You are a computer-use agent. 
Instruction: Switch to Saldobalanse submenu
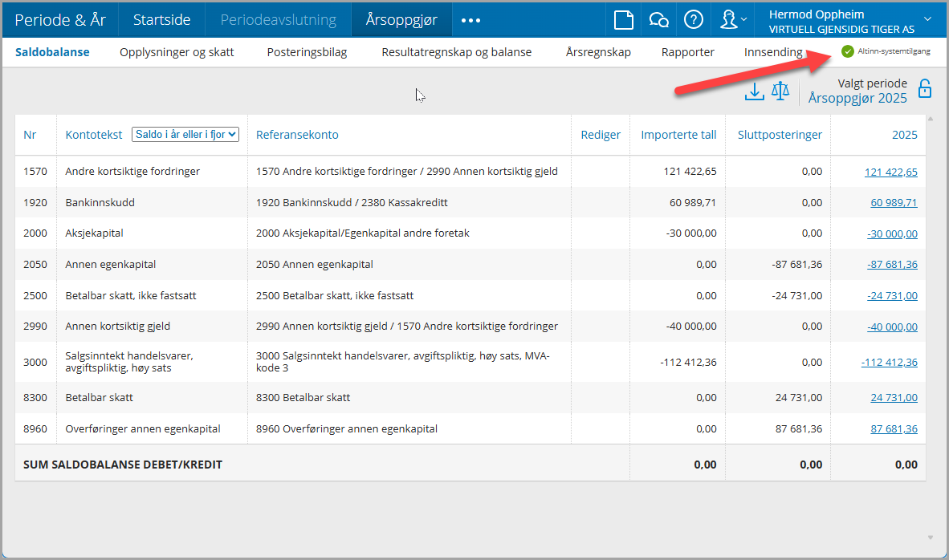[52, 52]
